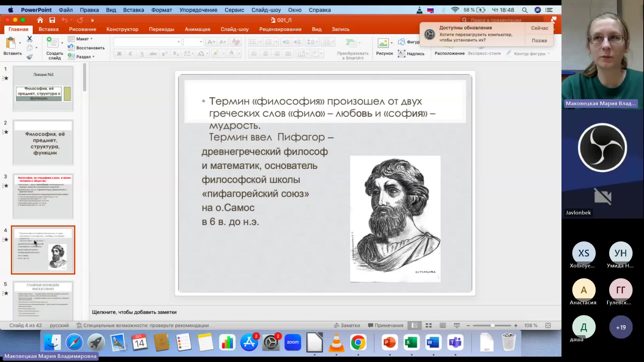
Task: Switch to the Вставка ribbon tab
Action: [49, 29]
